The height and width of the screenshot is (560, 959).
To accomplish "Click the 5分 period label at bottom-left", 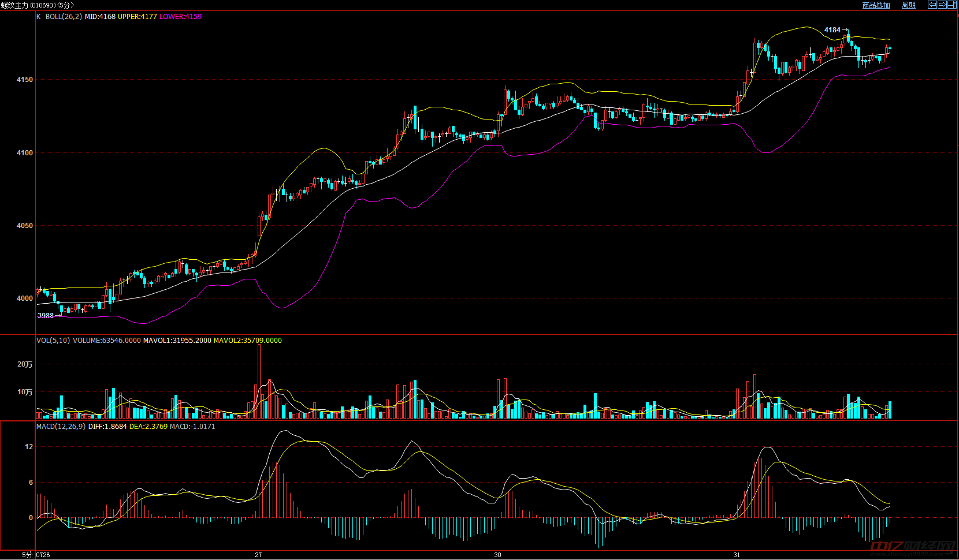I will click(x=27, y=555).
